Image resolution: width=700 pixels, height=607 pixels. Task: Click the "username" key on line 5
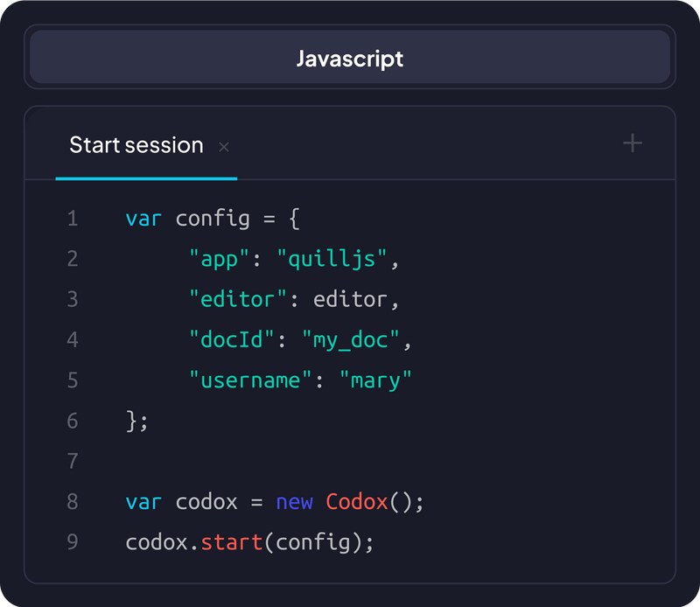pyautogui.click(x=250, y=380)
